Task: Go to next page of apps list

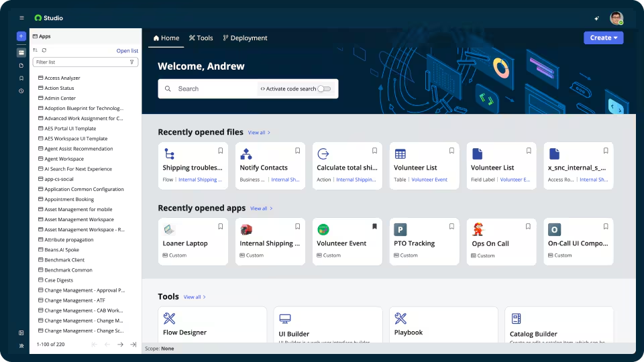Action: point(120,345)
